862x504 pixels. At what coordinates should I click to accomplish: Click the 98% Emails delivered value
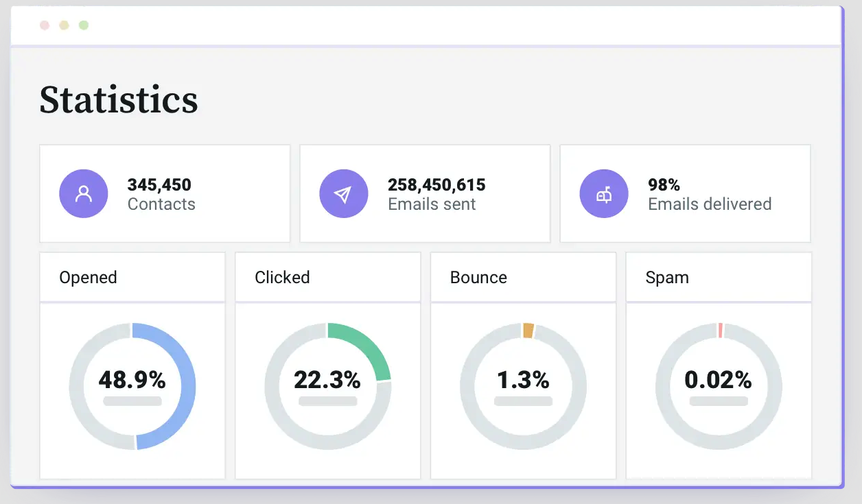(x=664, y=184)
